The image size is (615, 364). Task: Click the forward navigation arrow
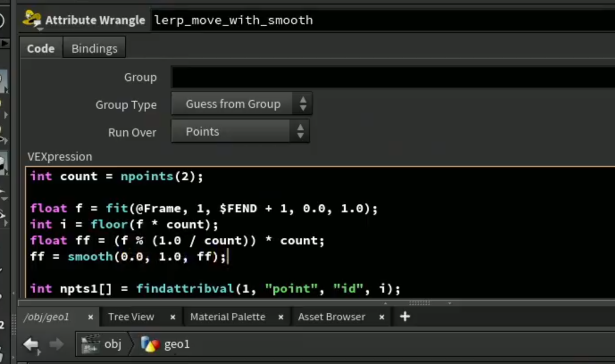pyautogui.click(x=56, y=344)
